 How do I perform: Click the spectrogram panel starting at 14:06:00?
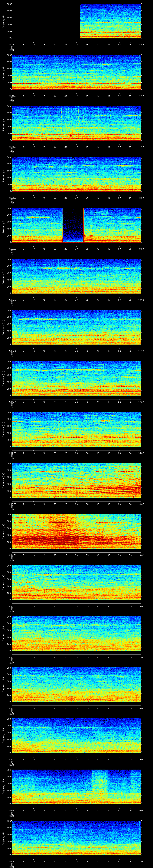[77, 123]
